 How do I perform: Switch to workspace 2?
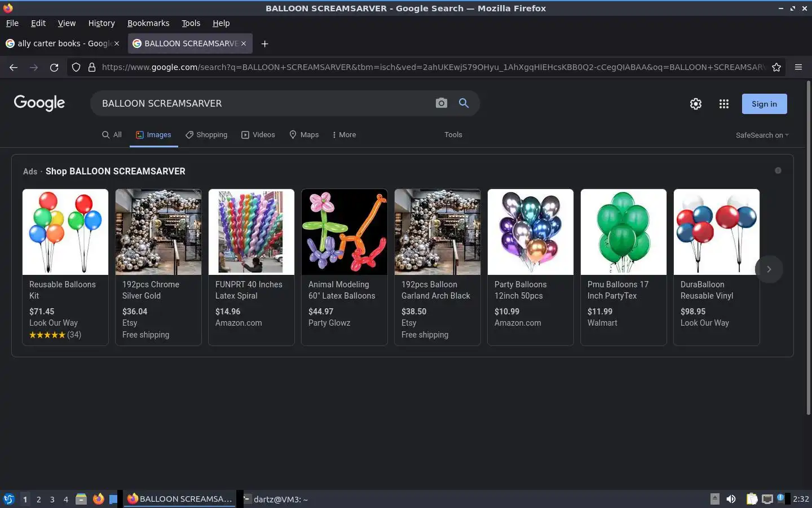pyautogui.click(x=38, y=499)
